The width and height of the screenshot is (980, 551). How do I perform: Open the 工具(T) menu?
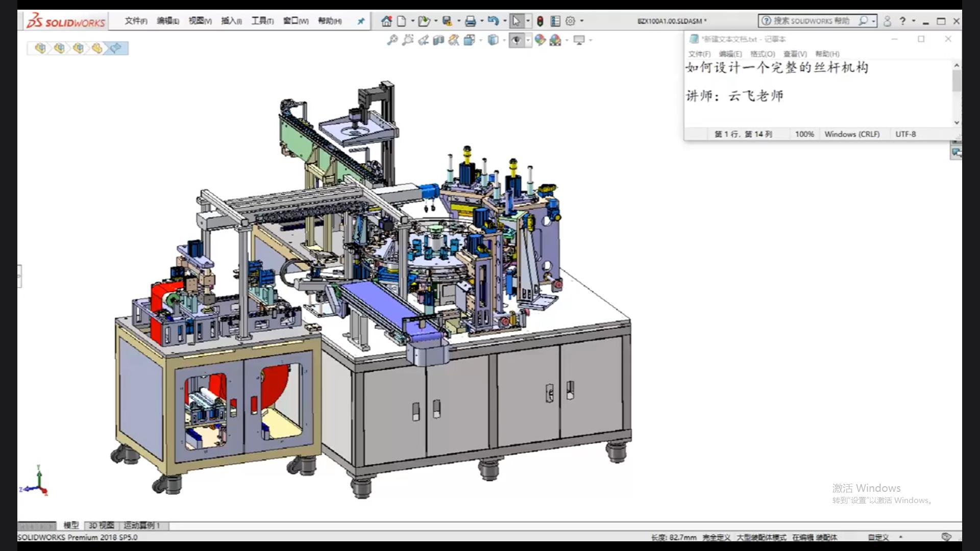coord(262,21)
